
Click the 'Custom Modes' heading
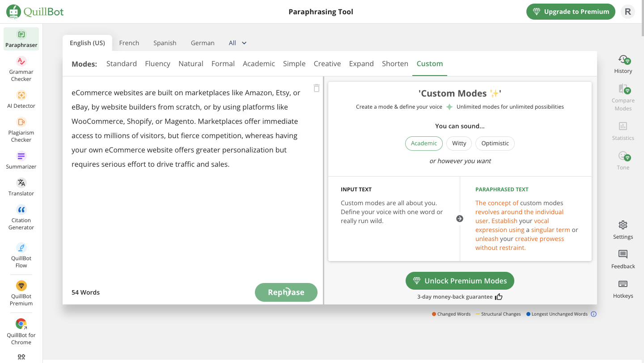coord(460,93)
